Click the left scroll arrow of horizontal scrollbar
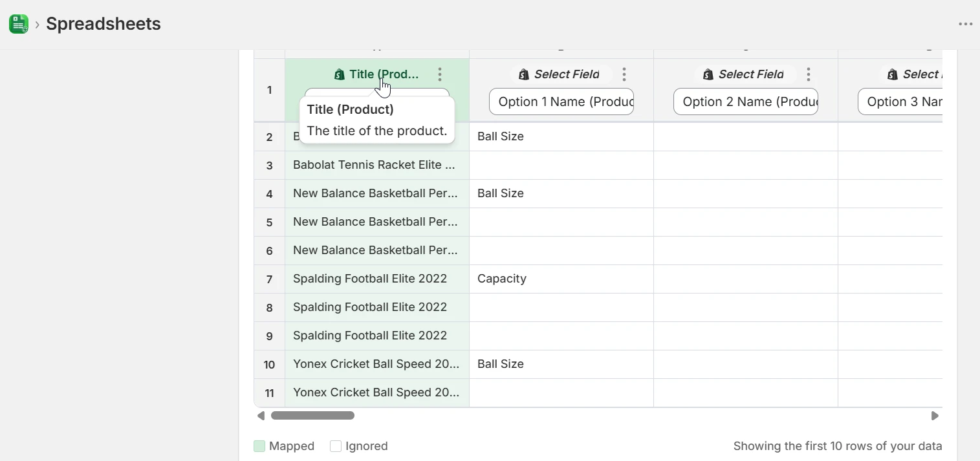The width and height of the screenshot is (980, 461). tap(261, 416)
